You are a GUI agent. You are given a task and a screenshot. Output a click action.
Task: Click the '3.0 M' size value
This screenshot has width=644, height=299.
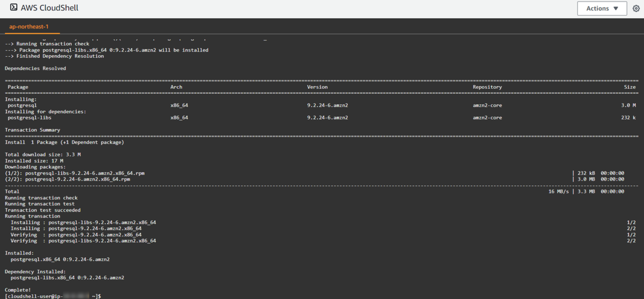click(628, 106)
